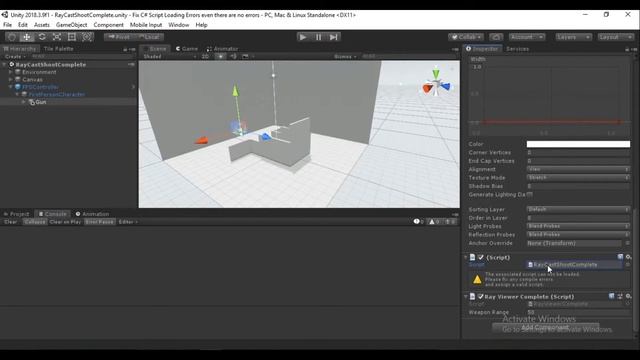Open the Mobile Input menu
Viewport: 640px width, 360px height.
[146, 25]
